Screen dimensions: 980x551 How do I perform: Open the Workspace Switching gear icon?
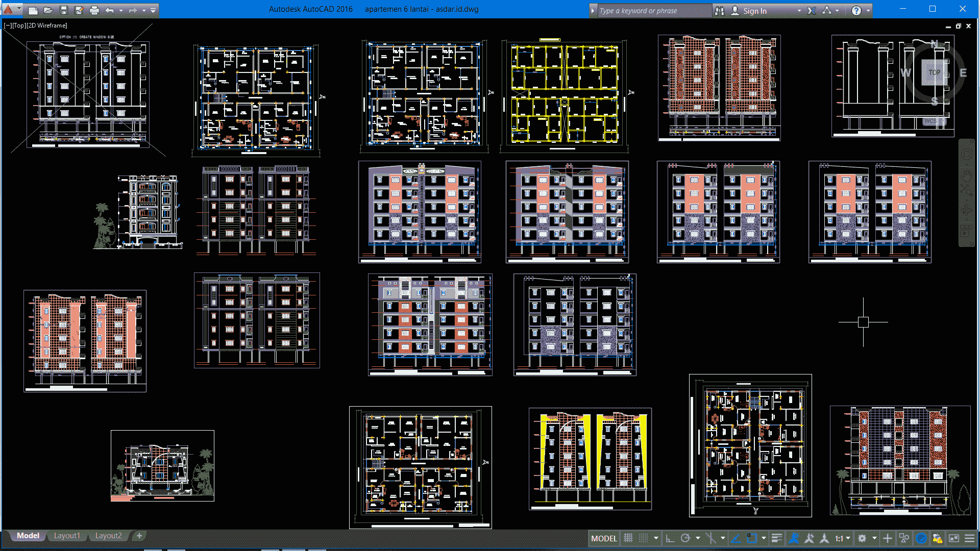tap(862, 538)
